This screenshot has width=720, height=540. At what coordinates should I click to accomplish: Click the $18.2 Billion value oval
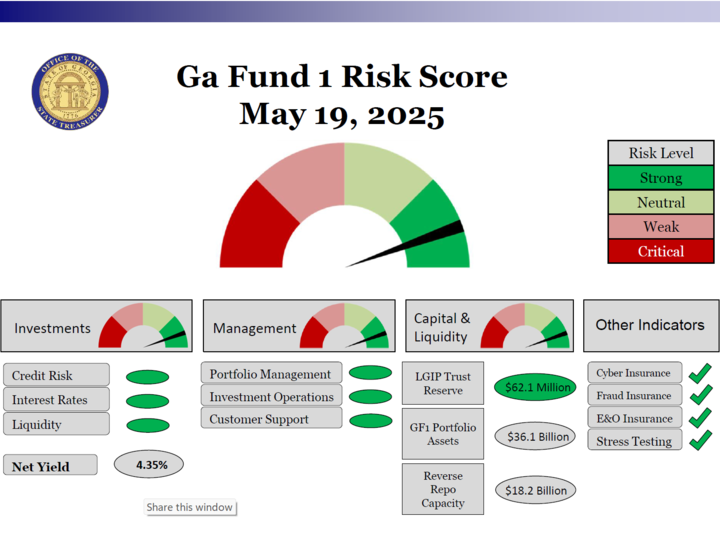pos(535,490)
